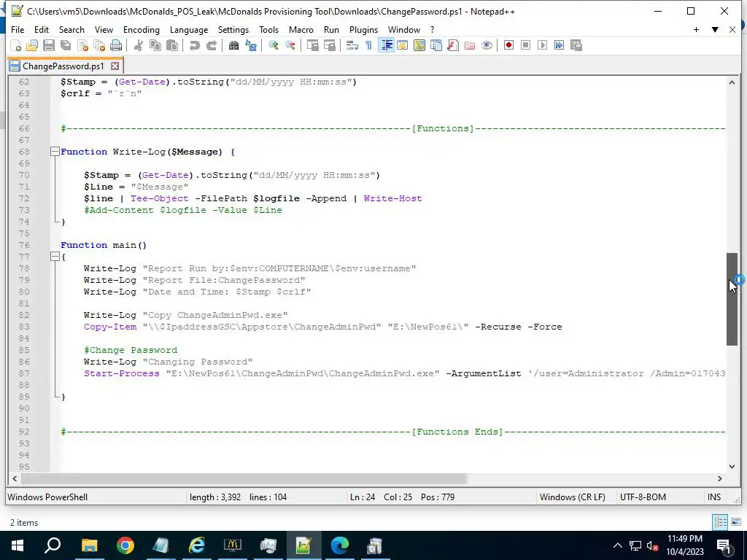Click the Undo arrow icon
747x560 pixels.
click(194, 45)
